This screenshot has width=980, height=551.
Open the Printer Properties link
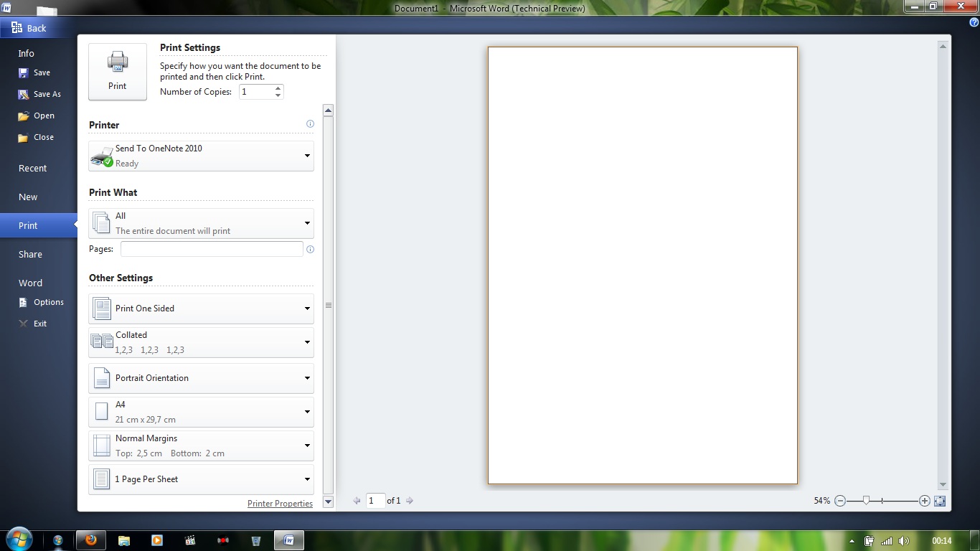[x=280, y=504]
